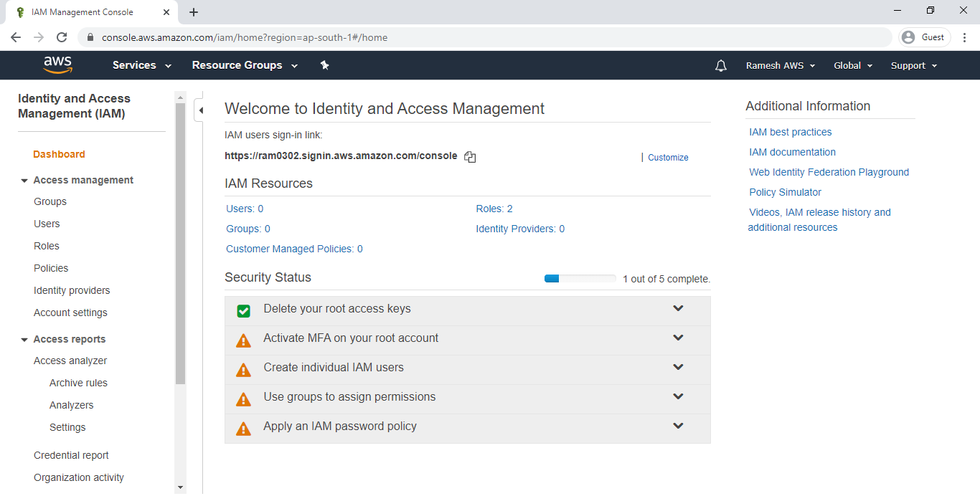Click the padlock site info icon
This screenshot has height=496, width=980.
(x=90, y=37)
